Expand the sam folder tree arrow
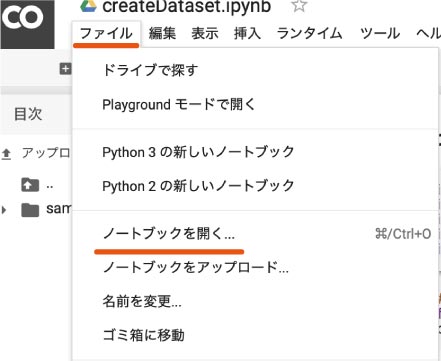Image resolution: width=441 pixels, height=361 pixels. pos(4,210)
